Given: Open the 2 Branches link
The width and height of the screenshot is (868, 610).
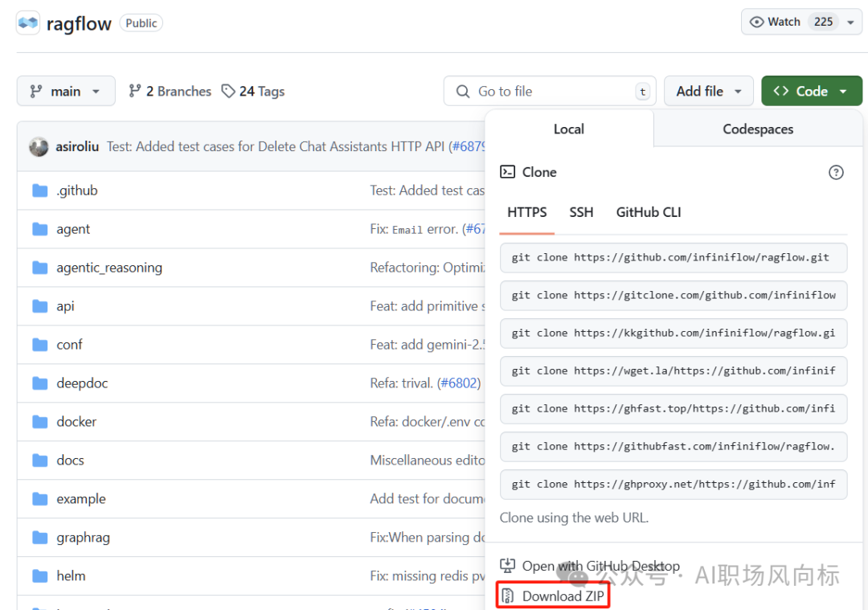Looking at the screenshot, I should click(170, 91).
